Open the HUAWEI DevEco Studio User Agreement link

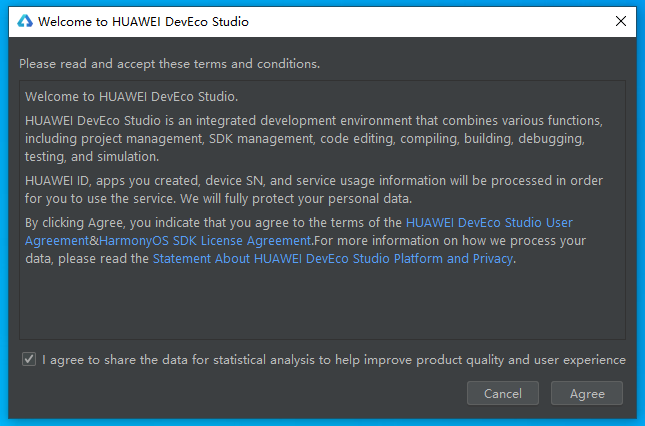(489, 223)
